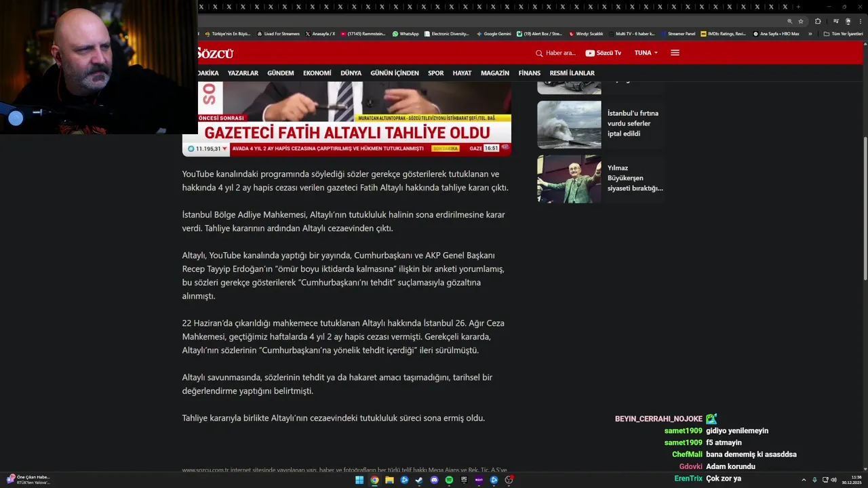
Task: Click Chrome icon in taskbar
Action: pos(374,480)
